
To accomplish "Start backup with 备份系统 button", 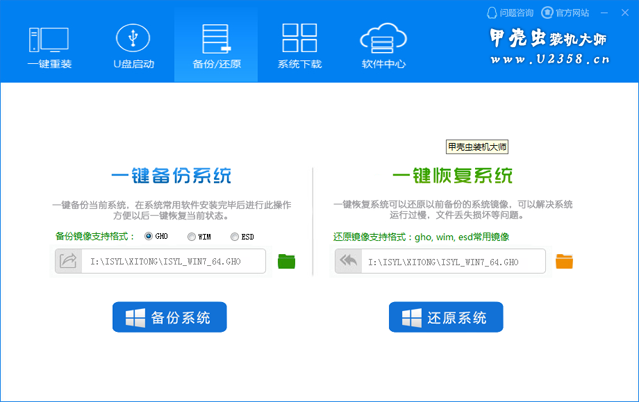I will pos(170,317).
